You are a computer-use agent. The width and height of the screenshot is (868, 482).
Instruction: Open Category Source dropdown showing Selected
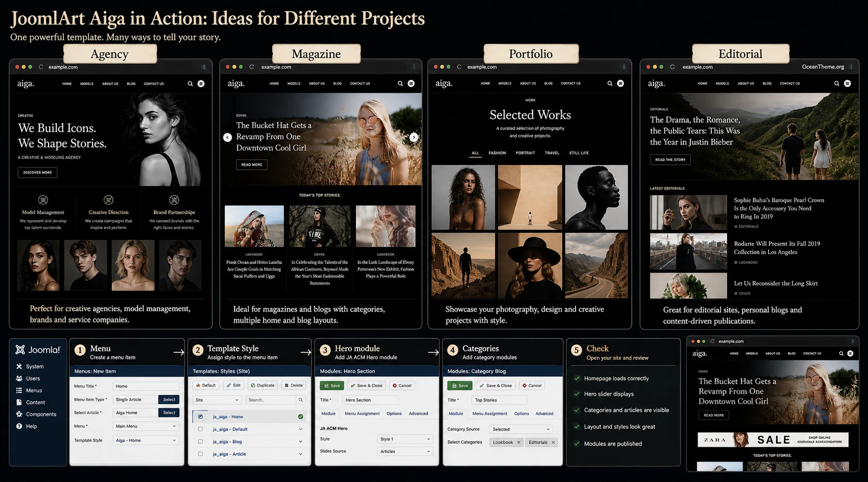[521, 429]
